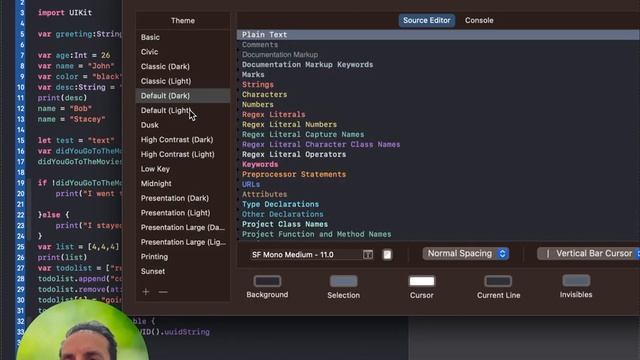640x360 pixels.
Task: Select the Documentation Markup Keywords row
Action: click(438, 64)
